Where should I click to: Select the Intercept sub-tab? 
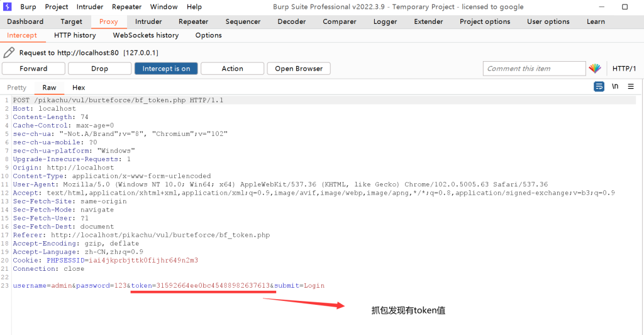22,35
